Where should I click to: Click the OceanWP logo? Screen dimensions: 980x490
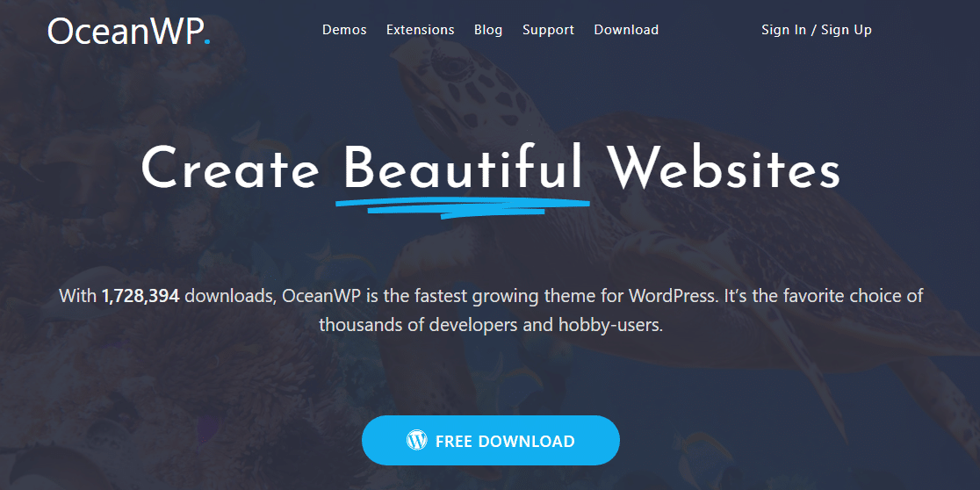pos(129,30)
